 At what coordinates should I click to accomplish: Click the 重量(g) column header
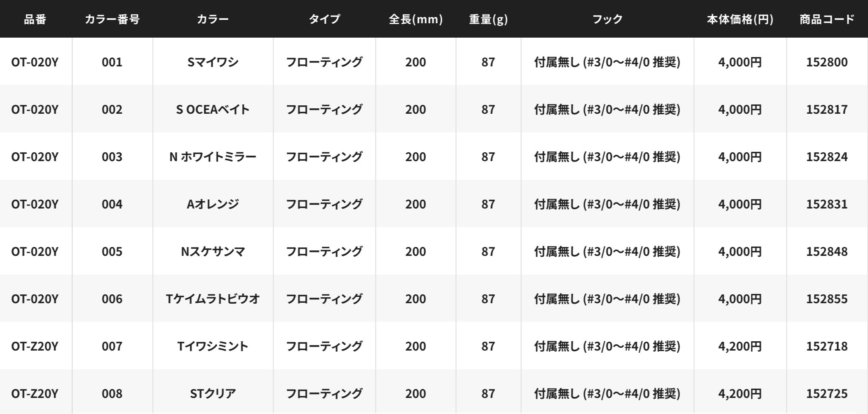[488, 19]
